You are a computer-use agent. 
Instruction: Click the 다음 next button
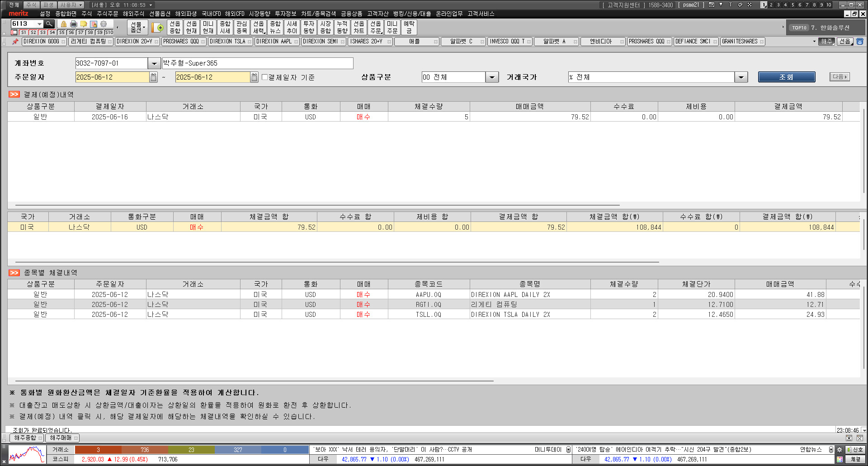pyautogui.click(x=839, y=77)
